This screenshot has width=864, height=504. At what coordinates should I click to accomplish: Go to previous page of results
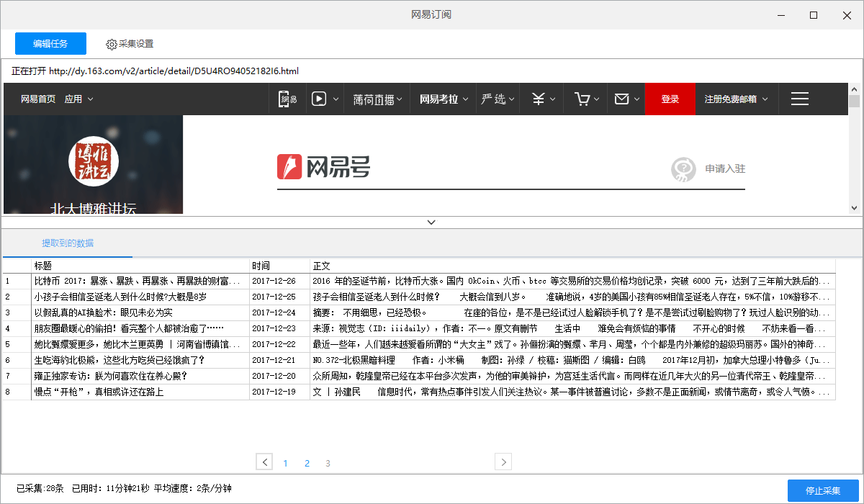point(265,462)
